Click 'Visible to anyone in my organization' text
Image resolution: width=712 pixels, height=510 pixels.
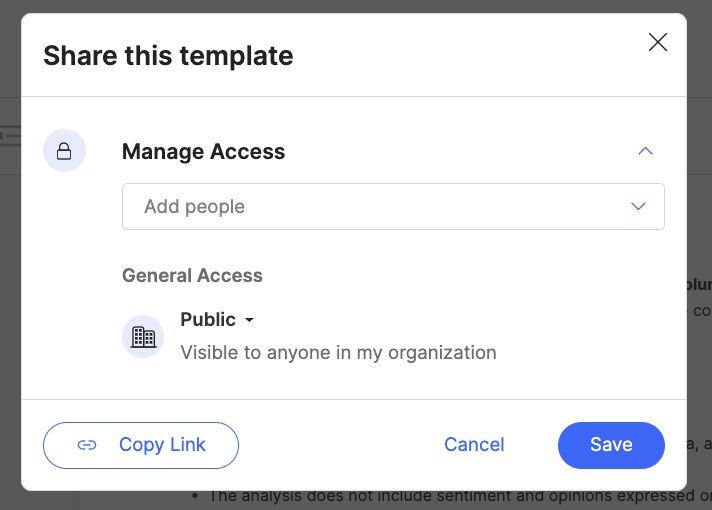tap(338, 353)
